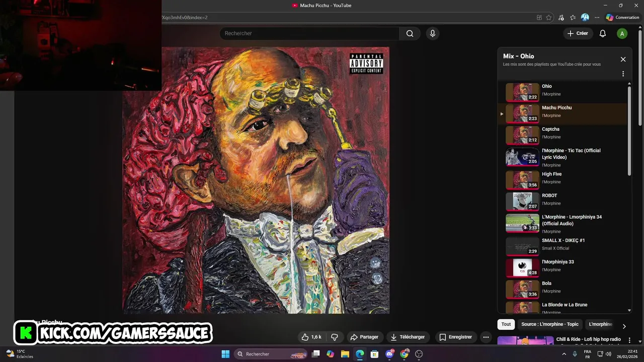Play L'Morphine - Lmorphiniya 34 entry

click(563, 224)
